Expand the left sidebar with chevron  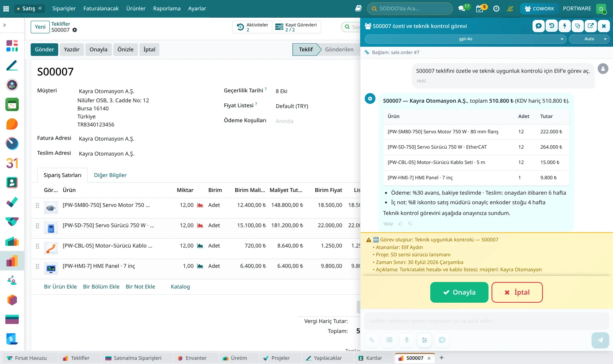tap(5, 25)
